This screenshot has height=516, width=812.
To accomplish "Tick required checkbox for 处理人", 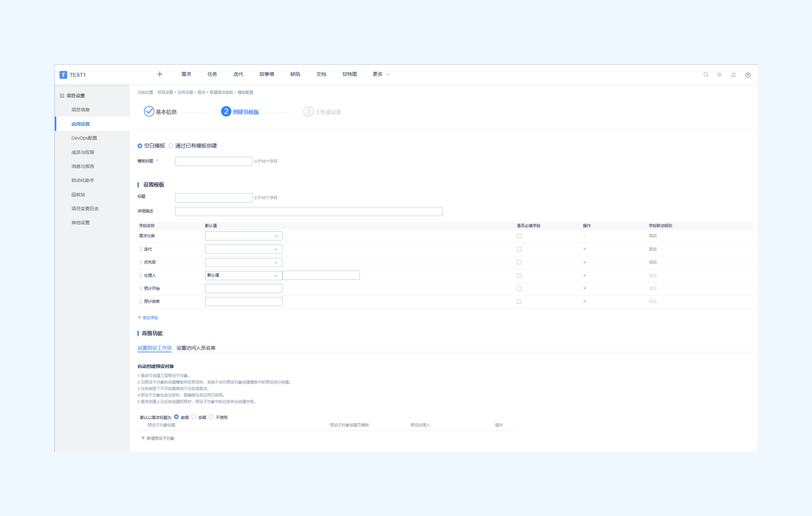I will pyautogui.click(x=519, y=275).
